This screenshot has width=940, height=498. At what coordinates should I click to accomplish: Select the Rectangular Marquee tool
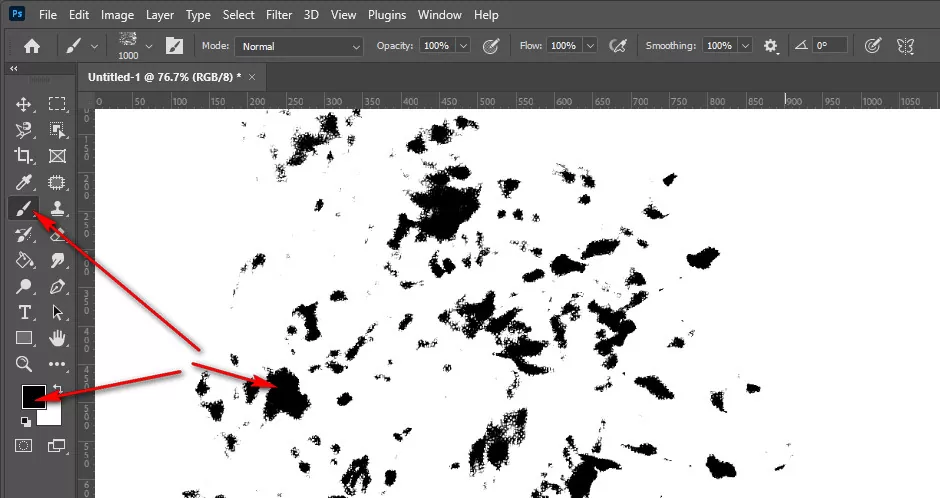click(x=57, y=104)
